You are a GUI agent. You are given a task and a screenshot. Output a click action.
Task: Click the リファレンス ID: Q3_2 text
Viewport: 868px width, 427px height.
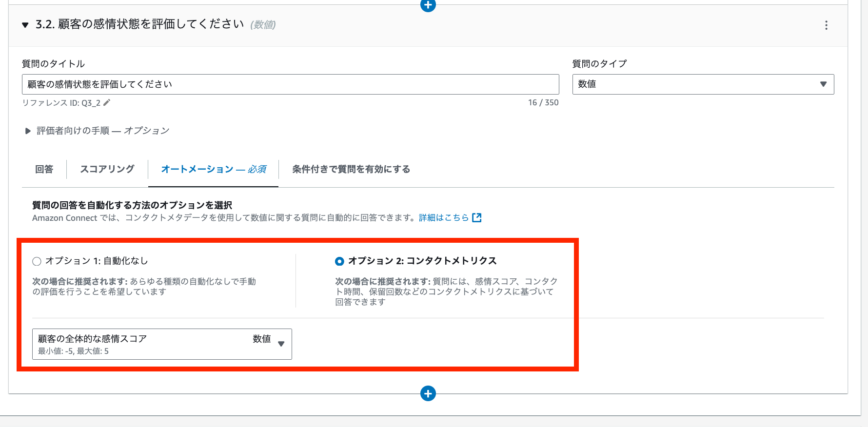coord(61,103)
